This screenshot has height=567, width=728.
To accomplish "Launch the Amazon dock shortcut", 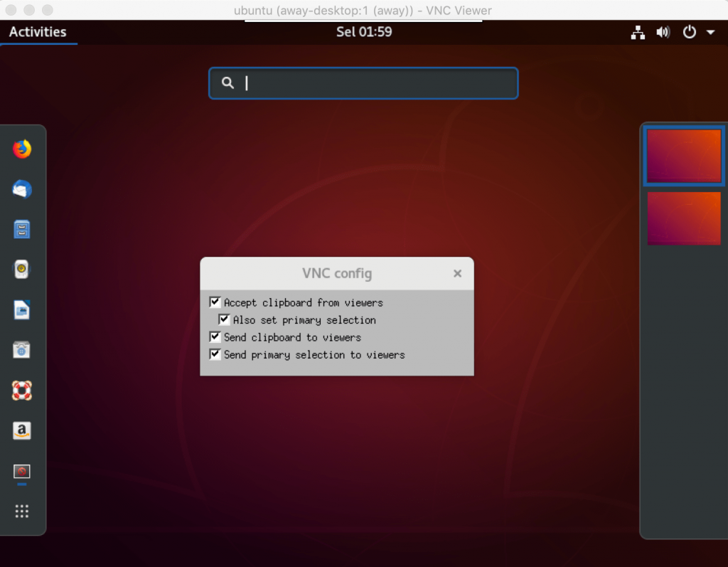I will pos(22,430).
